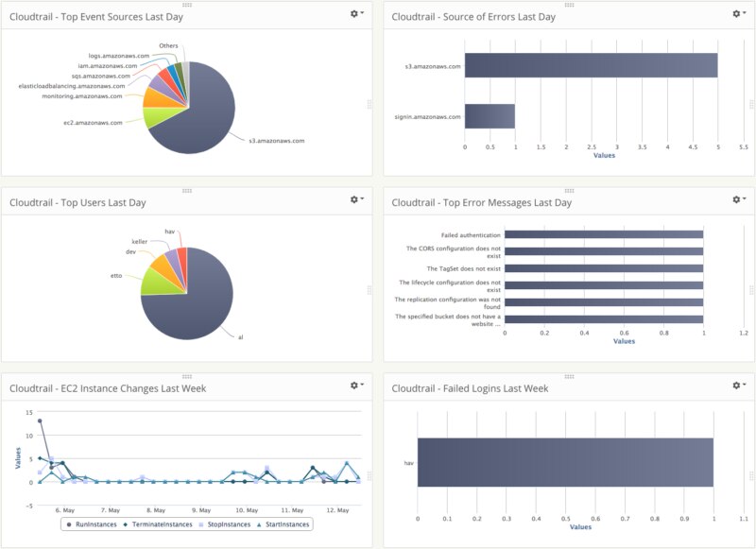The width and height of the screenshot is (756, 549).
Task: Click the gear on Top Error Messages widget
Action: [734, 199]
